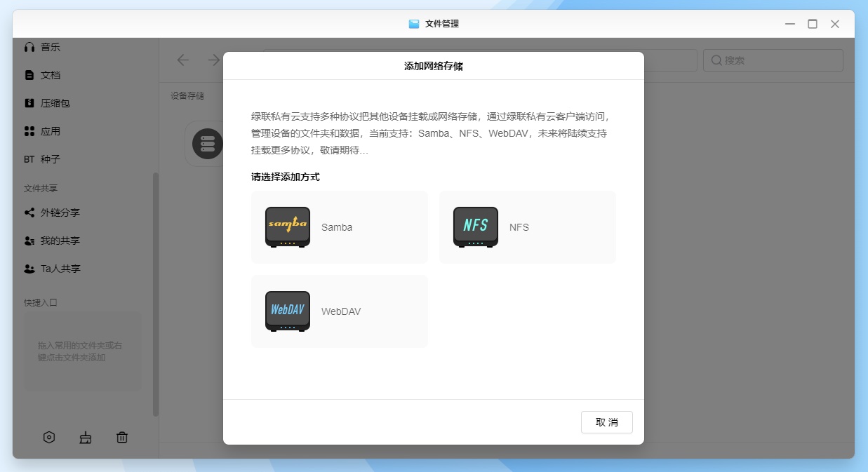
Task: Click the forward navigation arrow
Action: click(213, 60)
